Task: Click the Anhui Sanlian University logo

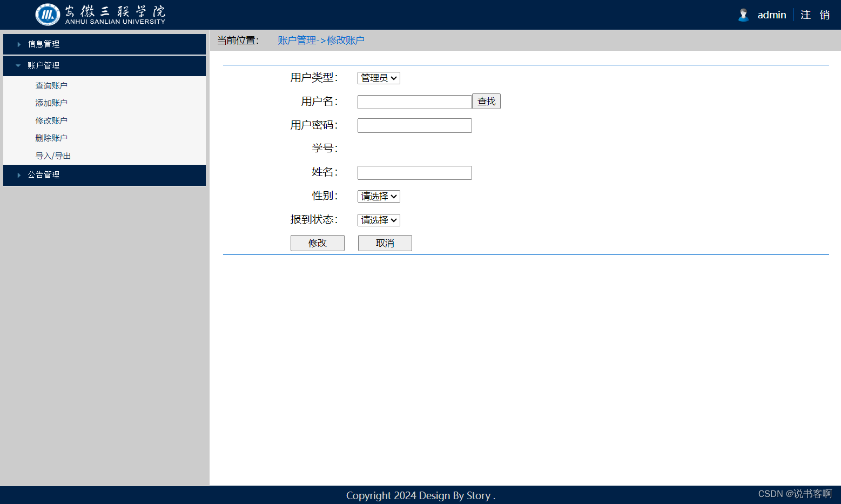Action: [100, 15]
